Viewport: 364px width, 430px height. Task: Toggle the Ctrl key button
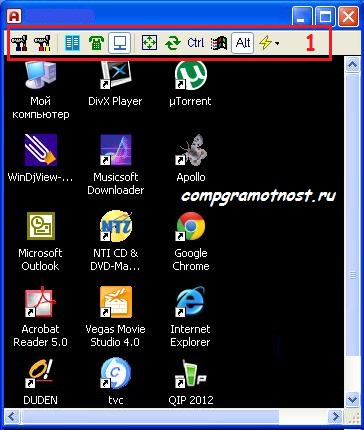(196, 43)
